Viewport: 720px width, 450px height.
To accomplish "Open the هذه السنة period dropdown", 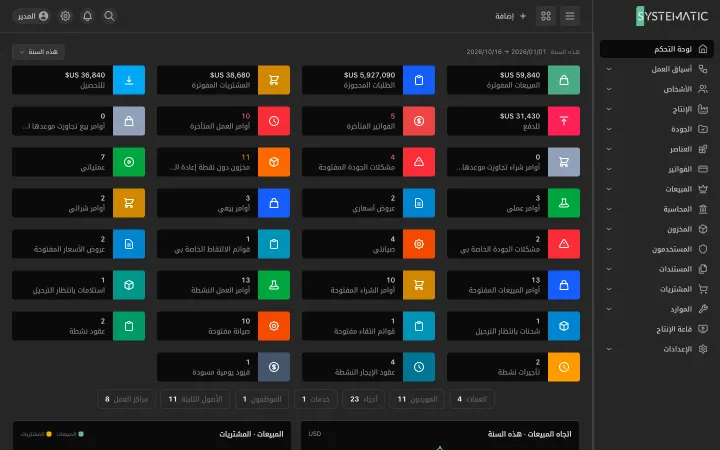I will [39, 52].
